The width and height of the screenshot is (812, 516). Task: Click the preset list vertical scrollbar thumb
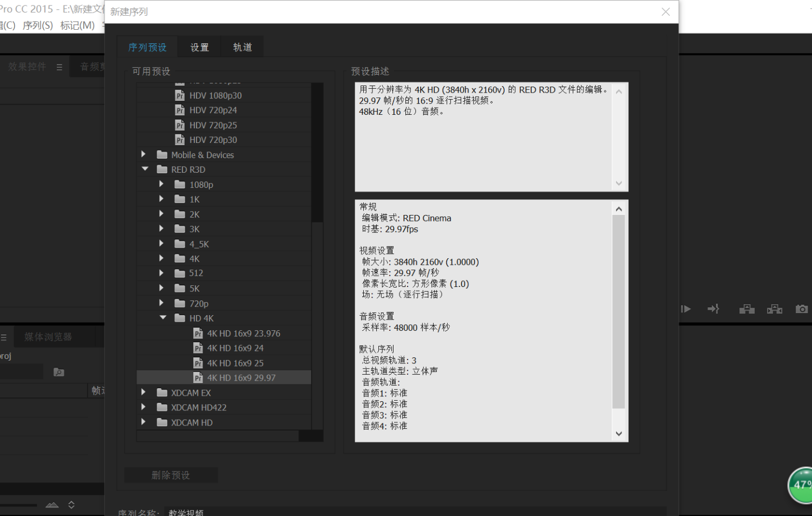[x=317, y=152]
